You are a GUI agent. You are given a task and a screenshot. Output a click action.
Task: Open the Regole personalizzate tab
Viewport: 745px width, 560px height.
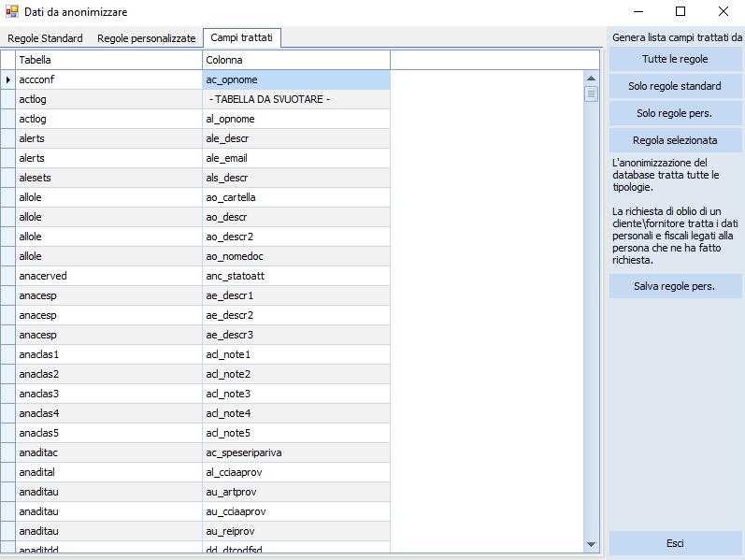point(147,38)
